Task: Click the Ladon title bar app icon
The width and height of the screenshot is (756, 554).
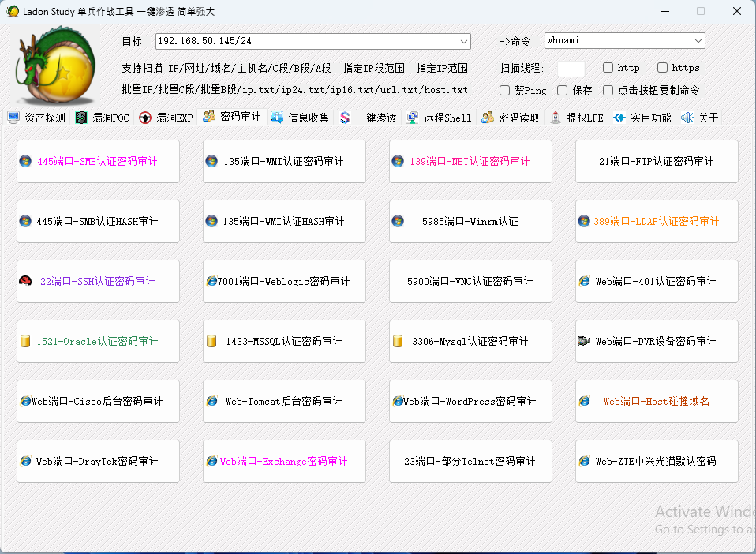Action: point(13,11)
